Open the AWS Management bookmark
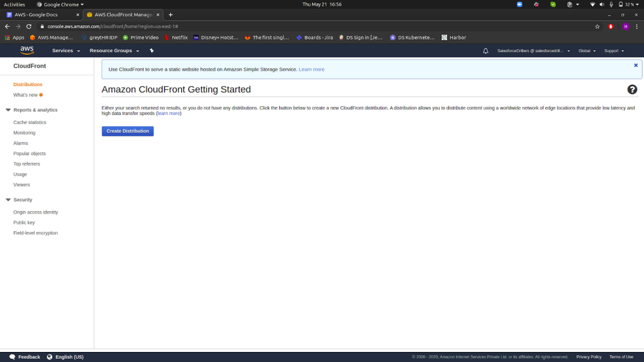The width and height of the screenshot is (644, 362). [x=52, y=37]
